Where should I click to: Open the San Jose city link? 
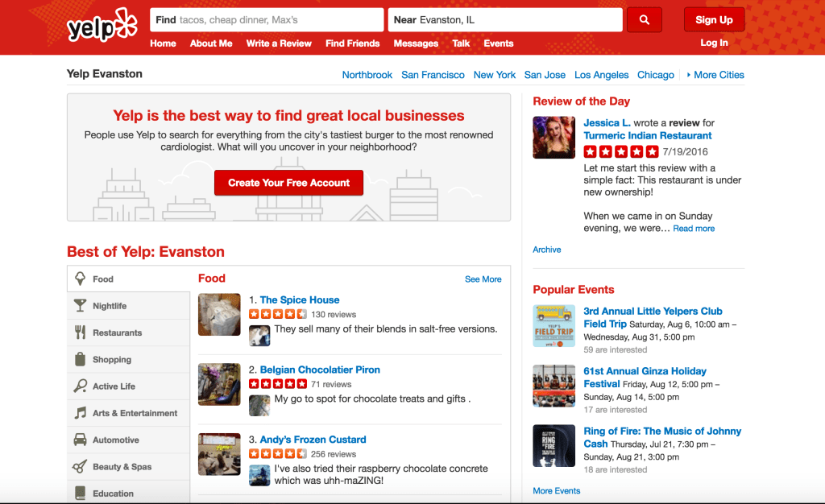click(x=545, y=75)
